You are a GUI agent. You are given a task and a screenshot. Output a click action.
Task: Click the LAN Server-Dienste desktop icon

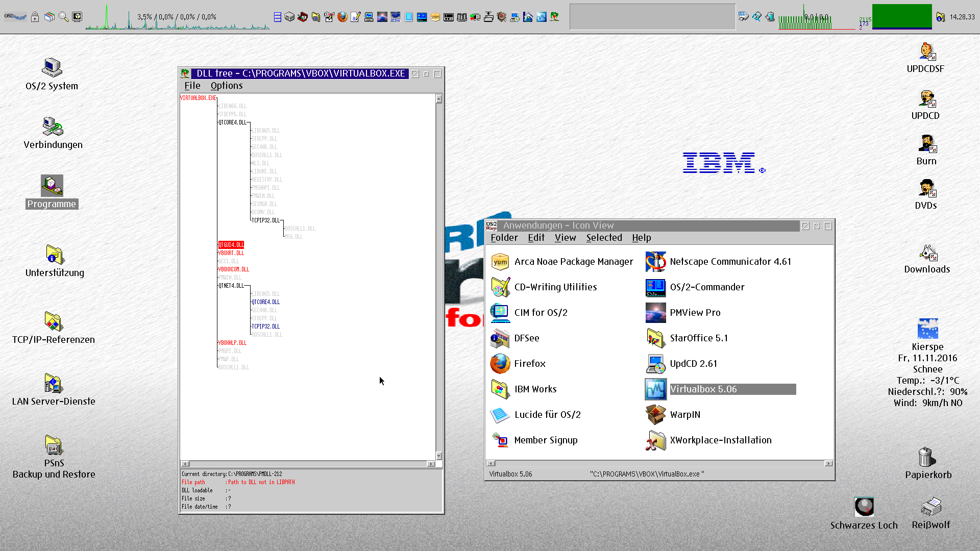(53, 383)
